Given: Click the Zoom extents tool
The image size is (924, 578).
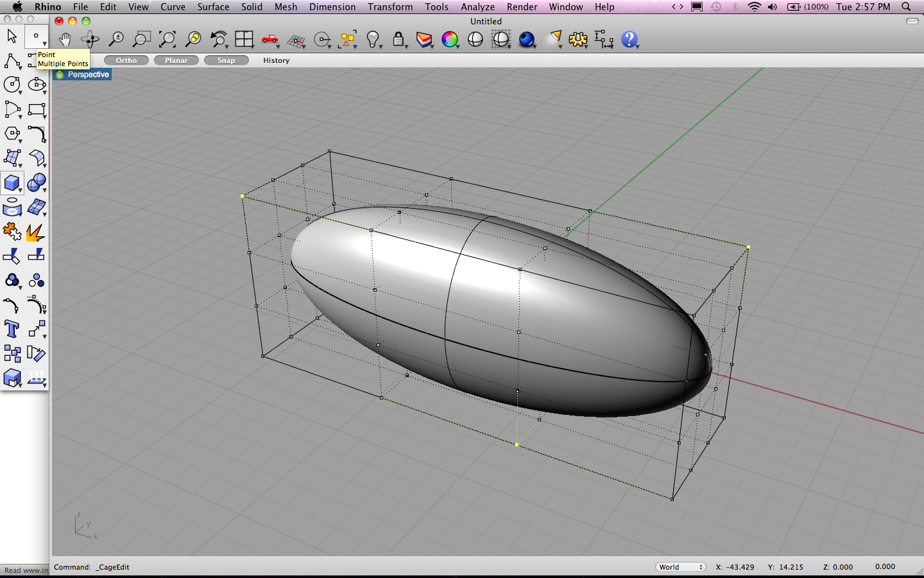Looking at the screenshot, I should coord(167,39).
